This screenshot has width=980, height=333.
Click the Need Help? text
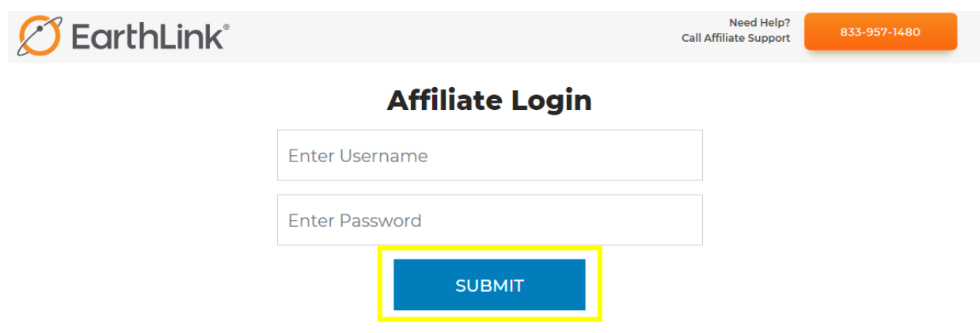759,23
